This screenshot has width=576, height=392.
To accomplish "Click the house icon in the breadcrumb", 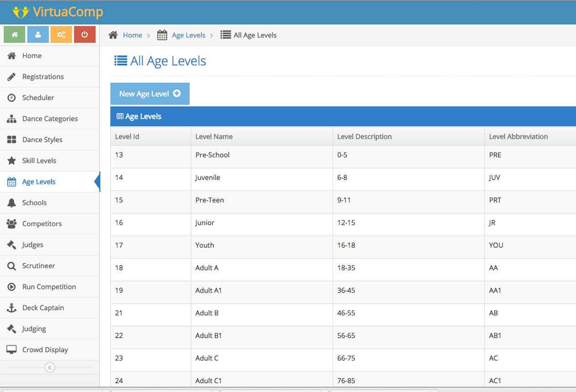I will 113,35.
